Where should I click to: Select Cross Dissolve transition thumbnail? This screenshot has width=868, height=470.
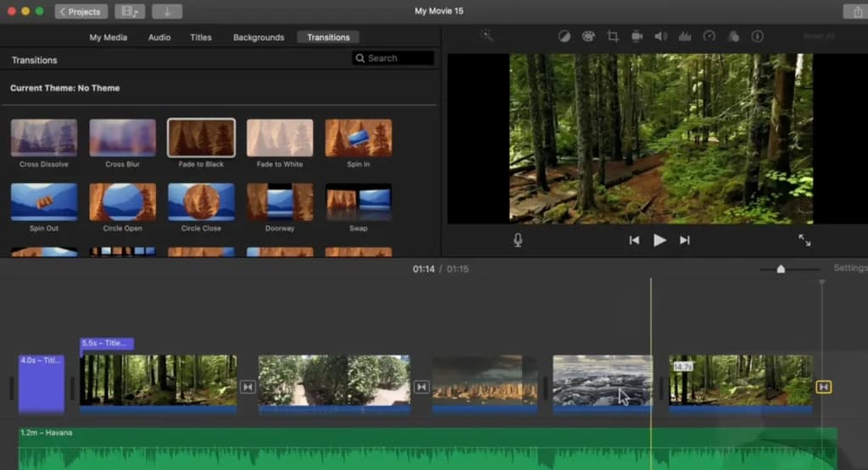point(44,138)
